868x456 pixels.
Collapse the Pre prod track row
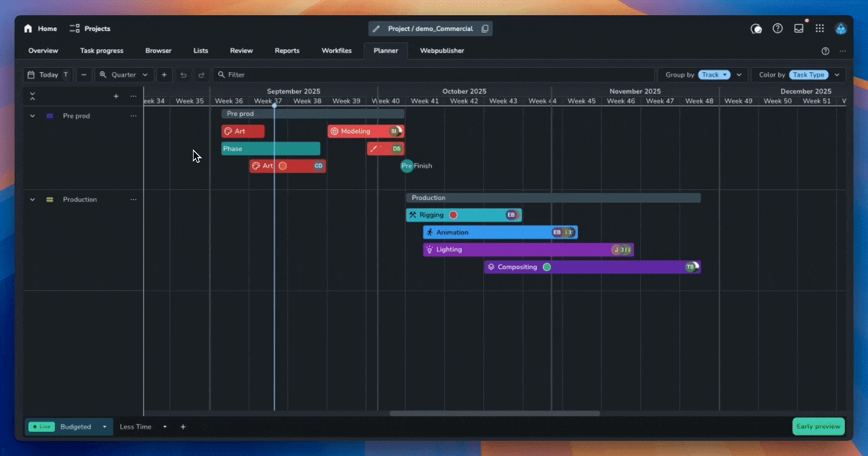[x=32, y=116]
